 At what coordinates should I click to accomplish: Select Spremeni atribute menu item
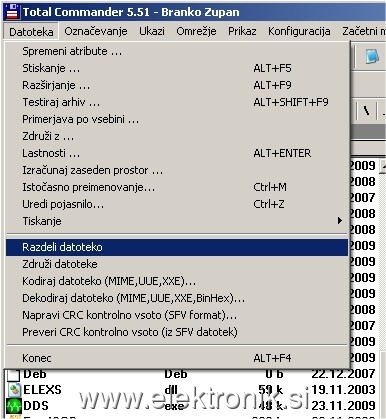coord(177,51)
